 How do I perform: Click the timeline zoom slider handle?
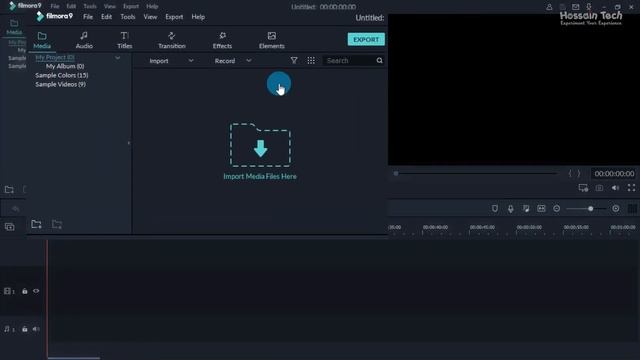(591, 209)
